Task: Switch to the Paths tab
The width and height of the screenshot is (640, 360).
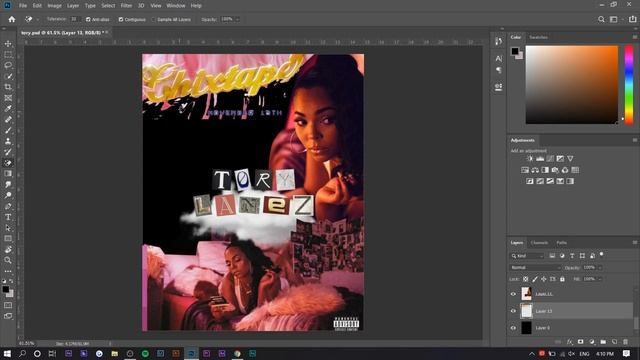Action: point(562,242)
